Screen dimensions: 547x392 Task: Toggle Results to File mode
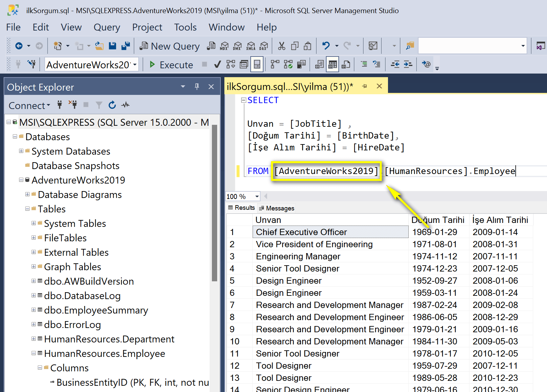[346, 64]
